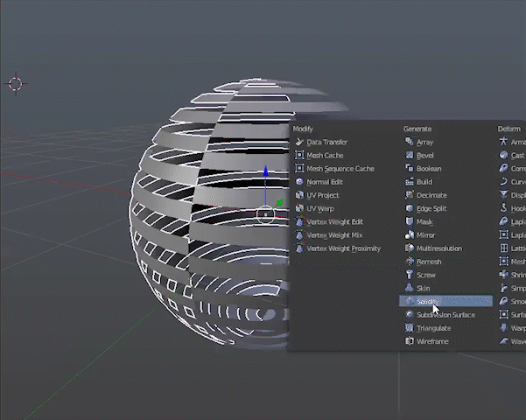
Task: Click the Wave modifier icon
Action: tap(503, 341)
